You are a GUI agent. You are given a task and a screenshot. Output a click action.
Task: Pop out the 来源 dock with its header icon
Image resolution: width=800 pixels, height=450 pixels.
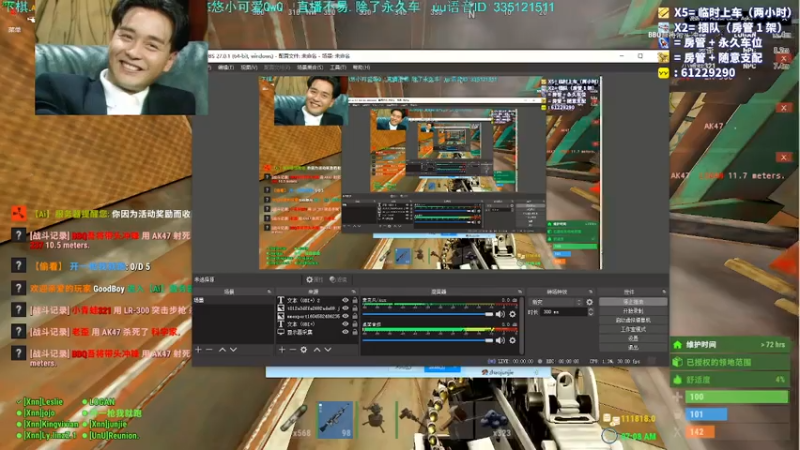coord(354,292)
